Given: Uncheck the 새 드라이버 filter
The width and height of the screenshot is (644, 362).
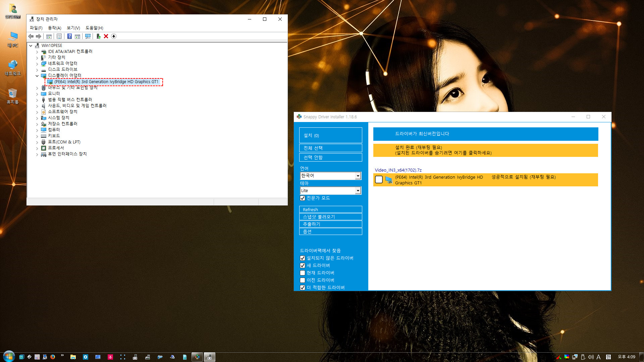Looking at the screenshot, I should (303, 265).
